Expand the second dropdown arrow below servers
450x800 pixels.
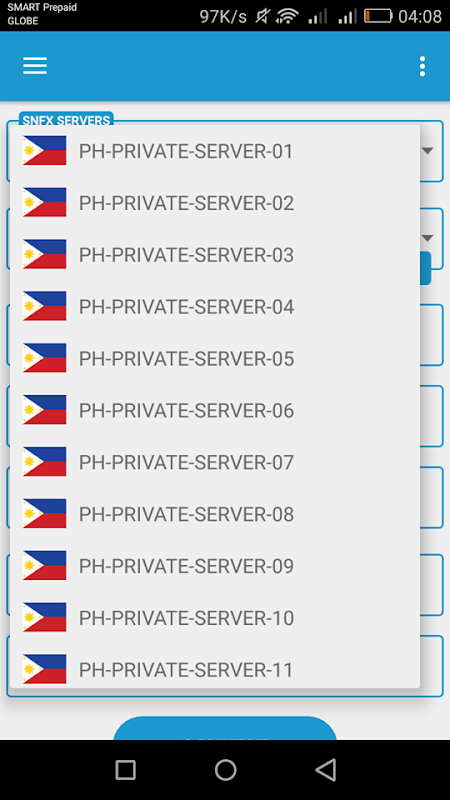pos(428,238)
